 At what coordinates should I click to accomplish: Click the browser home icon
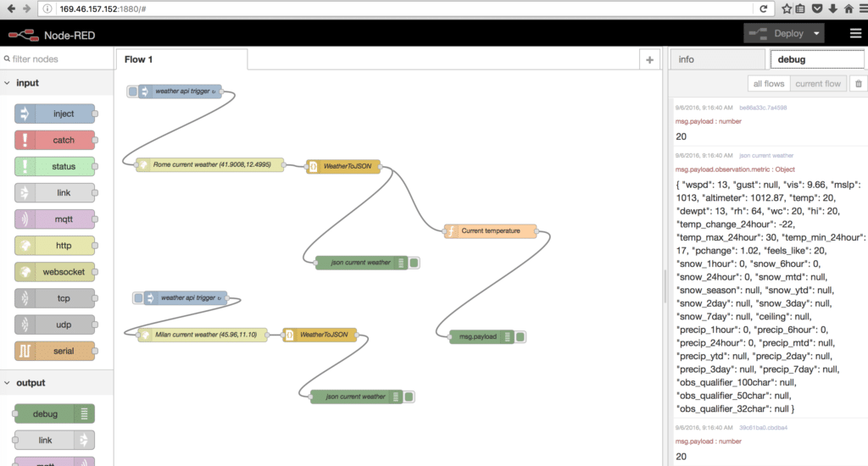849,8
